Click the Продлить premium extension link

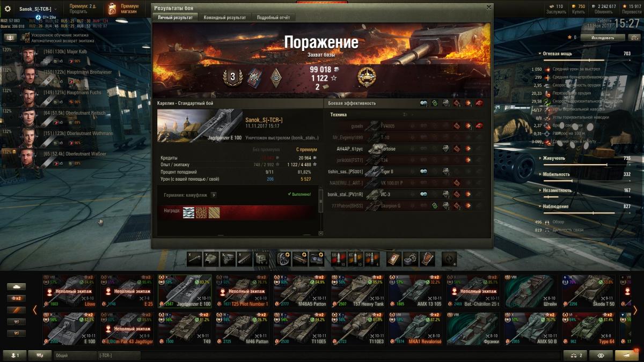point(78,12)
